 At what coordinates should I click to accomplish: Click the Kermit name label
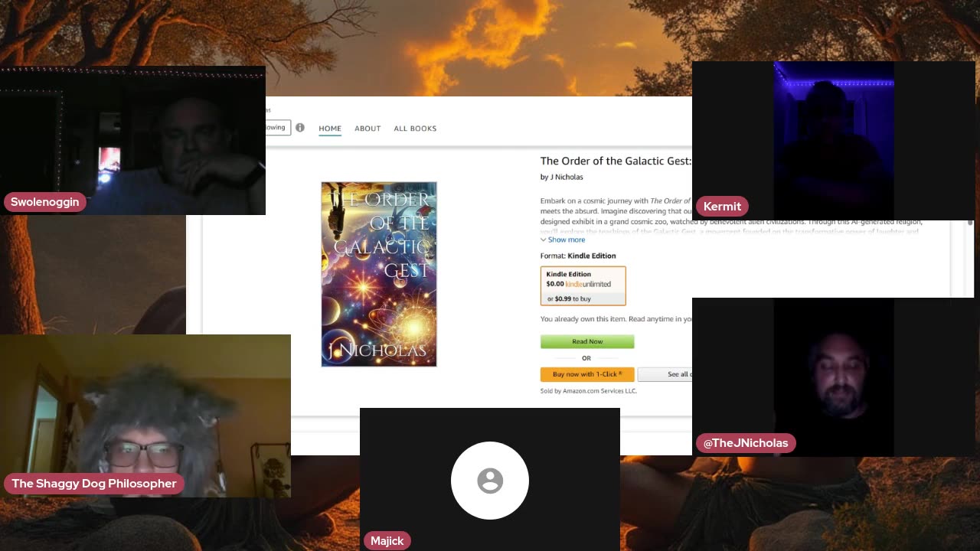[x=722, y=207]
